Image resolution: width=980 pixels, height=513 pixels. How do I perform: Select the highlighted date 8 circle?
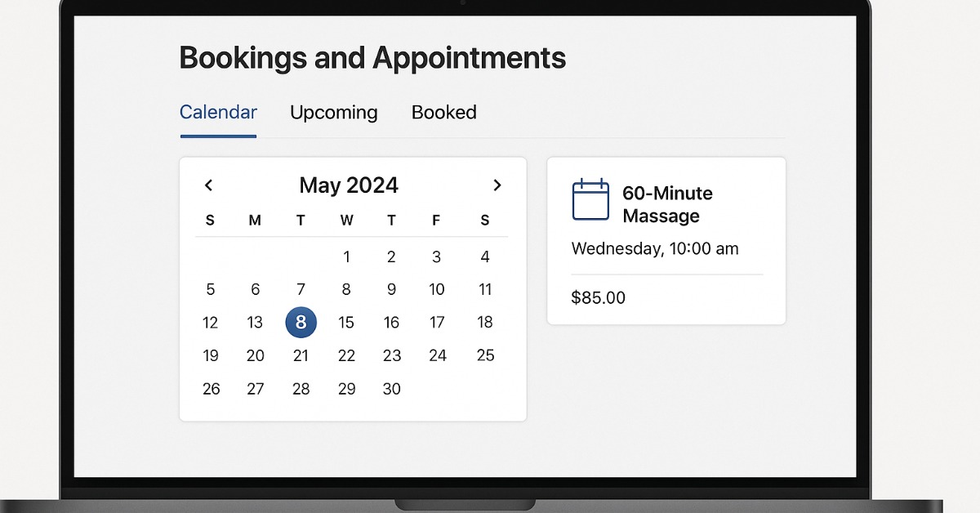301,323
